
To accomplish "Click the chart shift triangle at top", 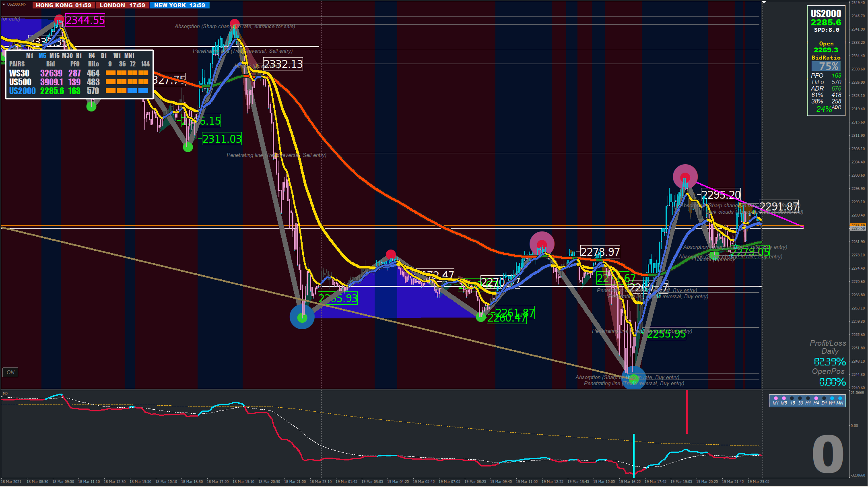I will click(764, 2).
